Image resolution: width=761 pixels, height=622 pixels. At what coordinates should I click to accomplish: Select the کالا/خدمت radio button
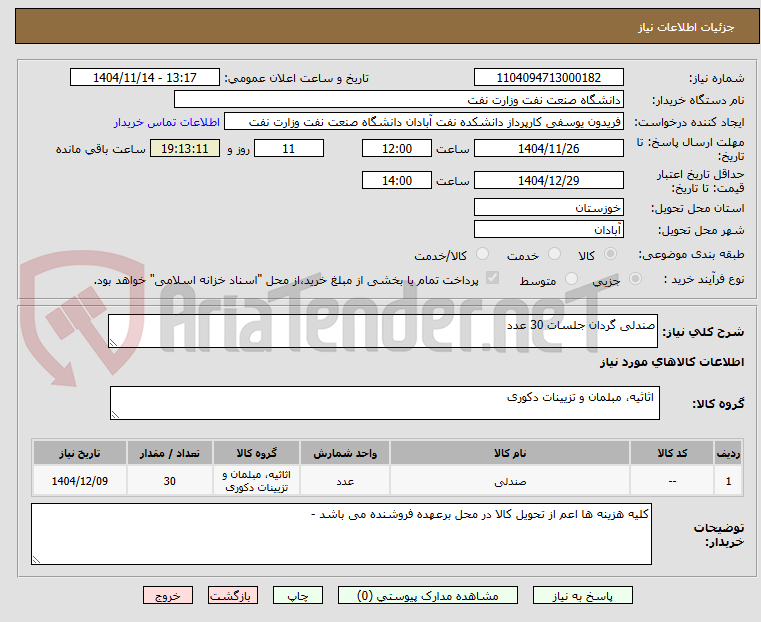coord(482,254)
